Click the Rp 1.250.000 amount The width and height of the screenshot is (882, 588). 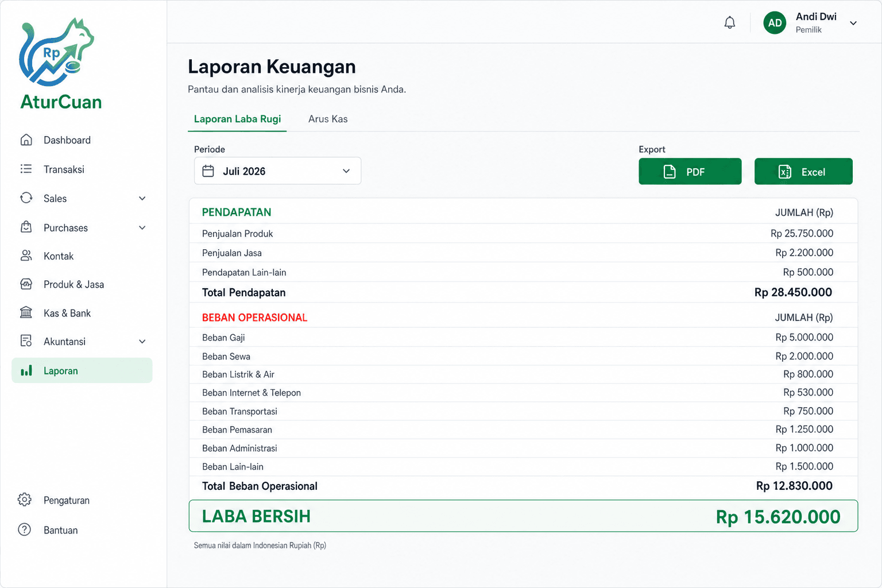[804, 429]
